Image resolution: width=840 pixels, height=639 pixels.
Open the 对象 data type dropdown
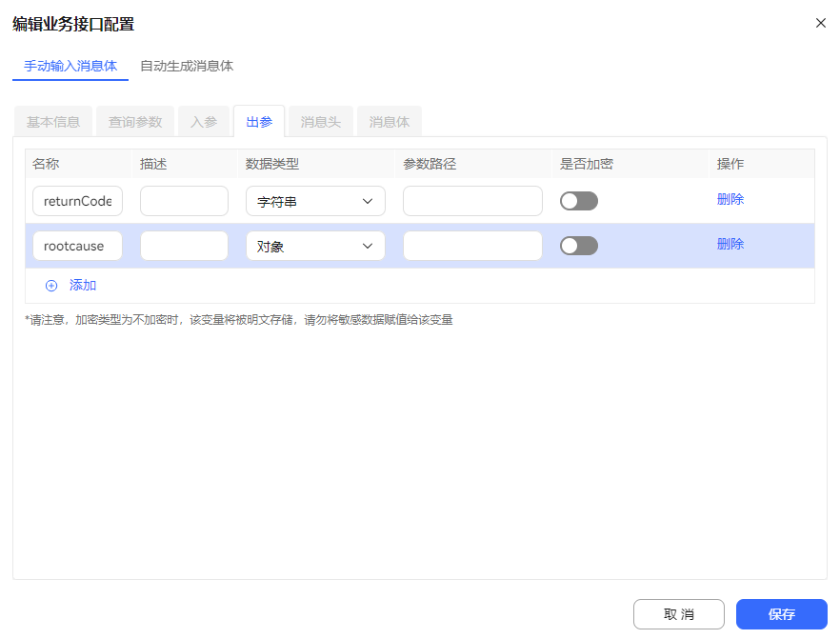click(315, 246)
